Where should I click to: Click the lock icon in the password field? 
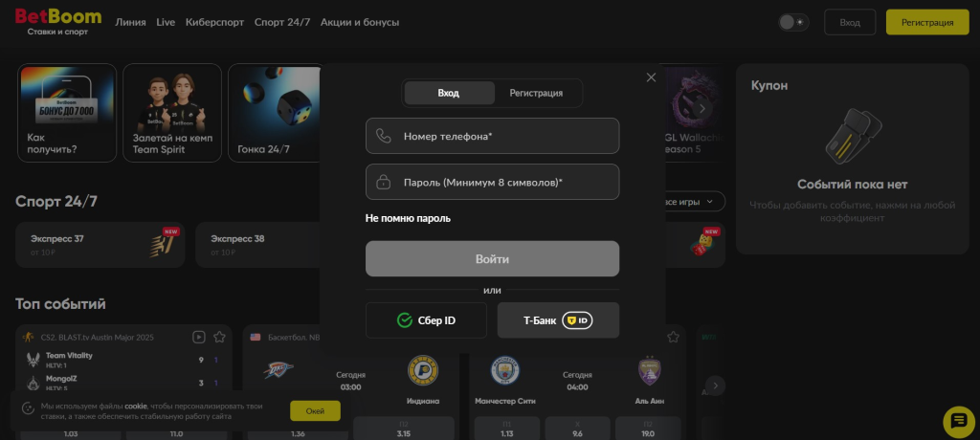click(383, 182)
